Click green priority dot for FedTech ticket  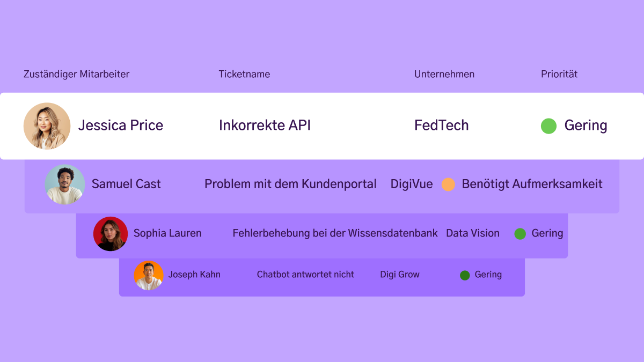tap(548, 126)
